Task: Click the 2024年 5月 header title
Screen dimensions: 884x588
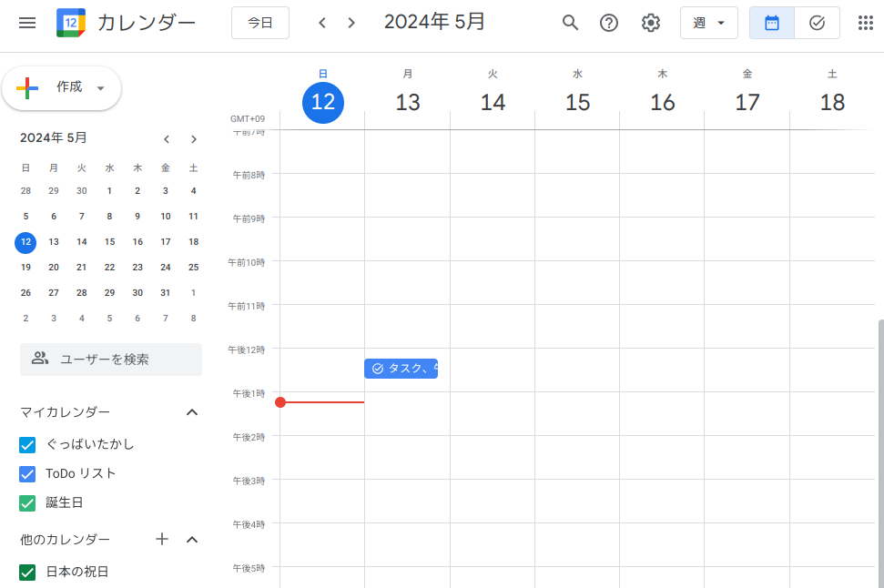Action: click(434, 22)
